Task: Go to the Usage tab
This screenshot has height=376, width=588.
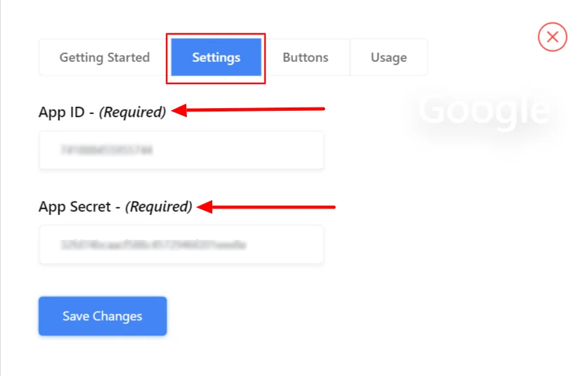Action: (x=389, y=57)
